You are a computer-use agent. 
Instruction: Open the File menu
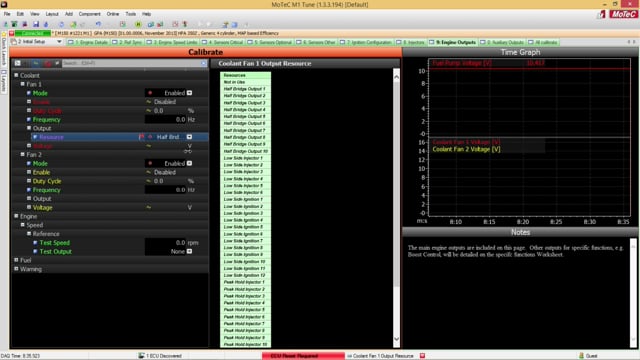pos(7,14)
